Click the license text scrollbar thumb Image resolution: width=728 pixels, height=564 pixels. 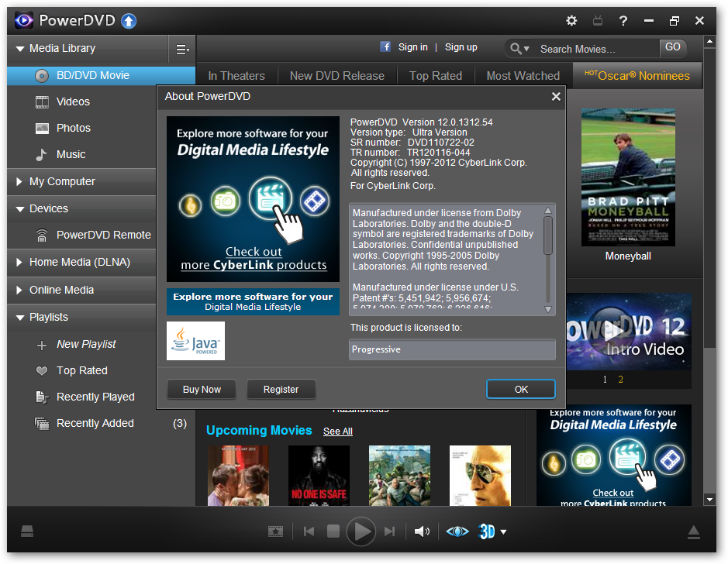(548, 236)
